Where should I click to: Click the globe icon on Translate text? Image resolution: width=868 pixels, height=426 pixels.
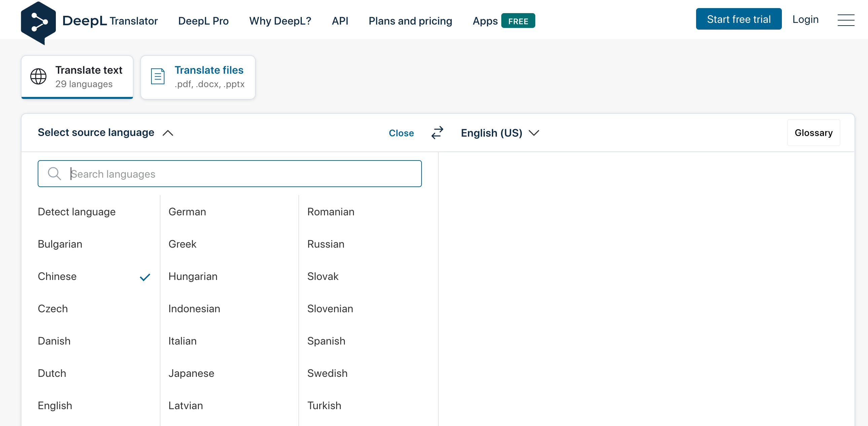coord(38,76)
